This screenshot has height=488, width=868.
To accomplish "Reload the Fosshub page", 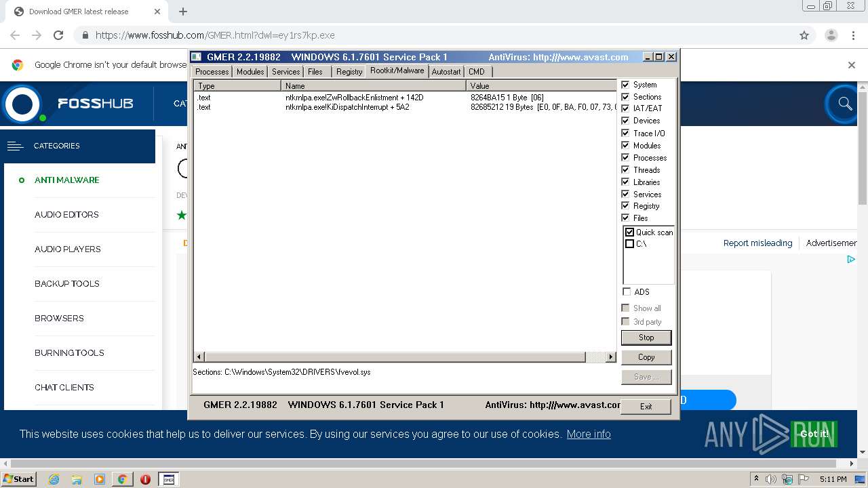I will tap(58, 35).
